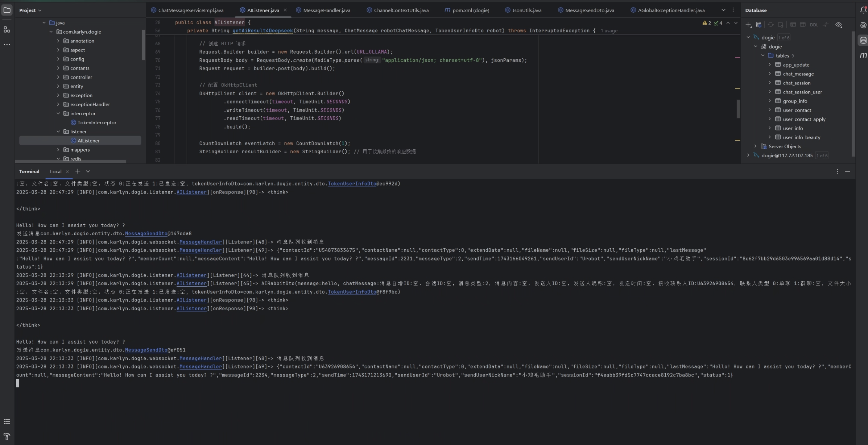
Task: Open view options eye icon in Database
Action: 839,25
